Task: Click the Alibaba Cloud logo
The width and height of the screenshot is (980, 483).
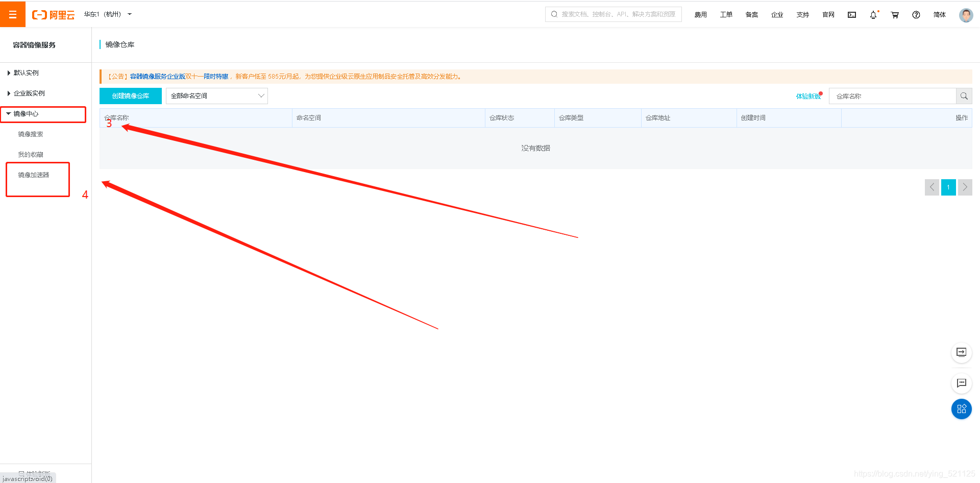Action: [x=53, y=15]
